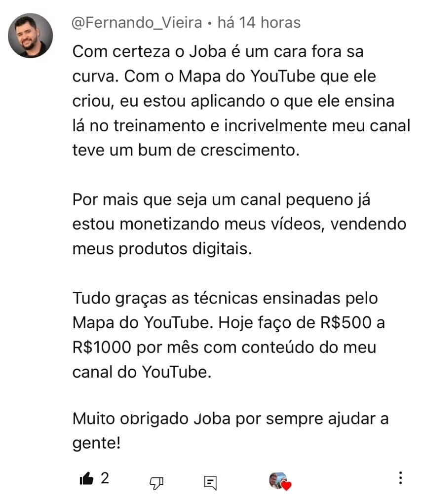Click the like count number 2
The width and height of the screenshot is (422, 504).
point(105,478)
